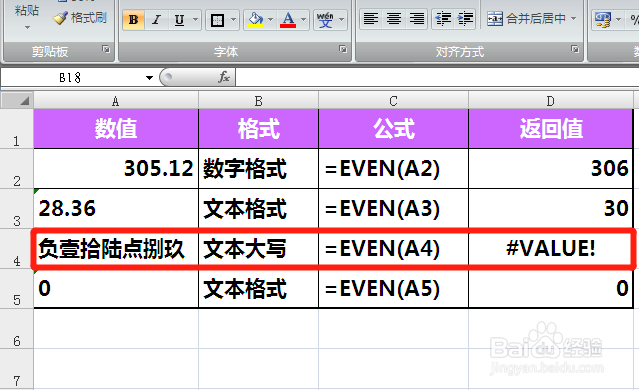Click result cell 30
Viewport: 639px width, 390px height.
[x=551, y=208]
